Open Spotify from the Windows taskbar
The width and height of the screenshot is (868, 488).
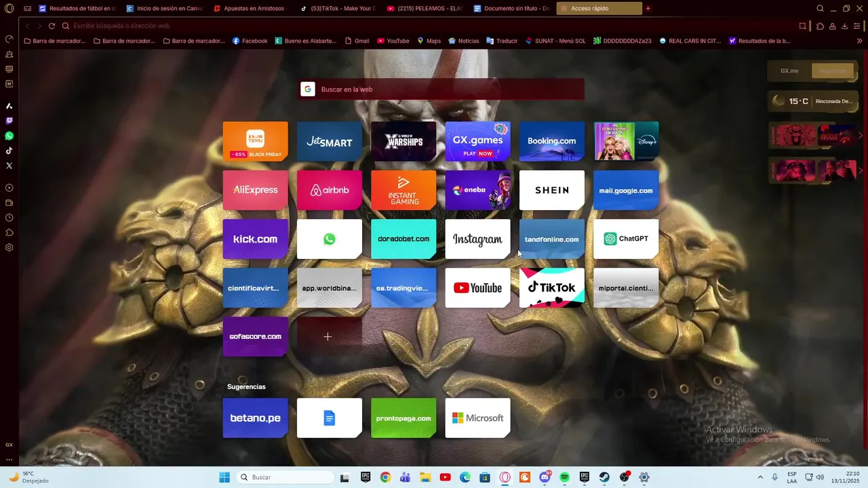click(564, 477)
